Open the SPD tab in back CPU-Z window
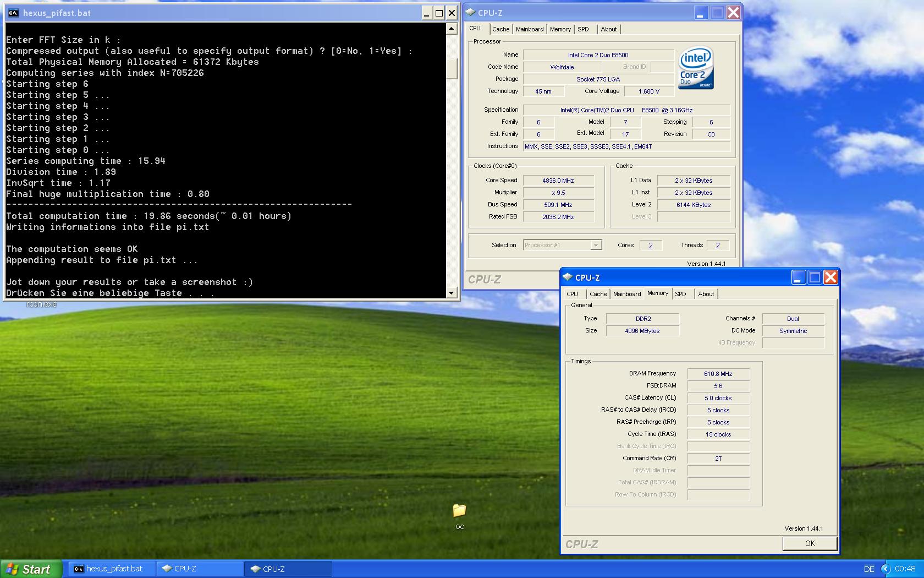Viewport: 924px width, 578px height. 583,29
